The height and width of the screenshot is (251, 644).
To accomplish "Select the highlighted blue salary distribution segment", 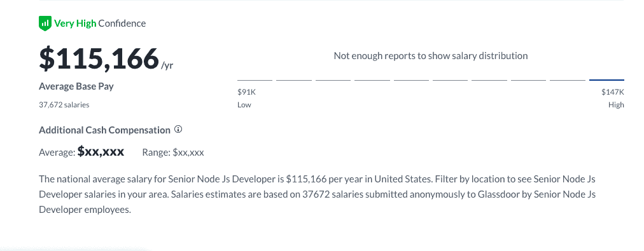I will tap(606, 80).
